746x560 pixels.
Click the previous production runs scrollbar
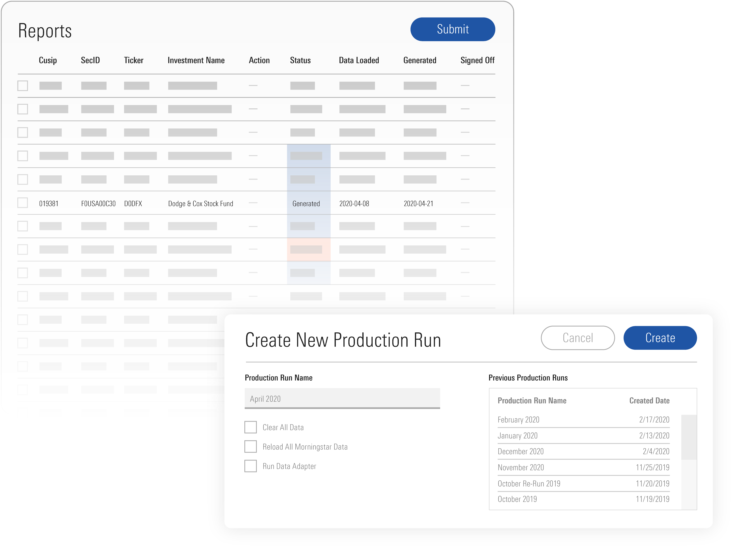pyautogui.click(x=689, y=437)
